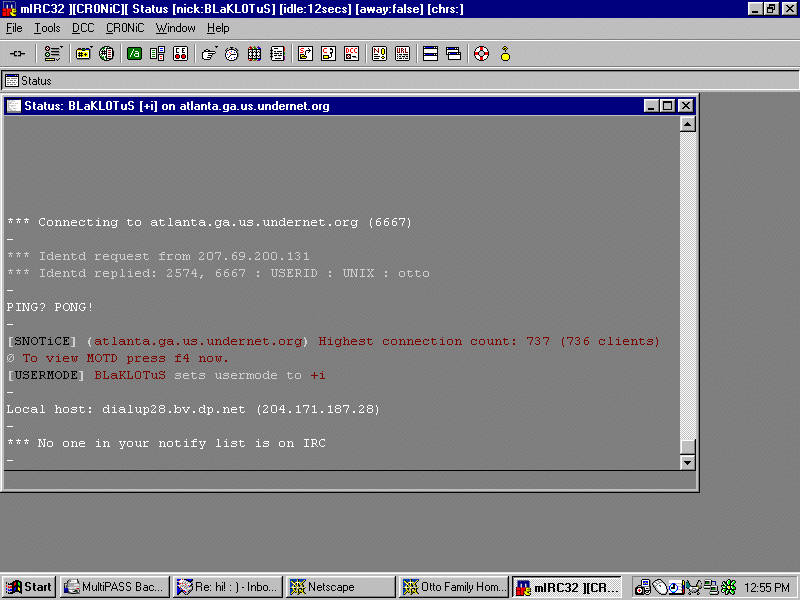Screen dimensions: 800x600
Task: Click the green ICQ flower tray icon
Action: [729, 587]
